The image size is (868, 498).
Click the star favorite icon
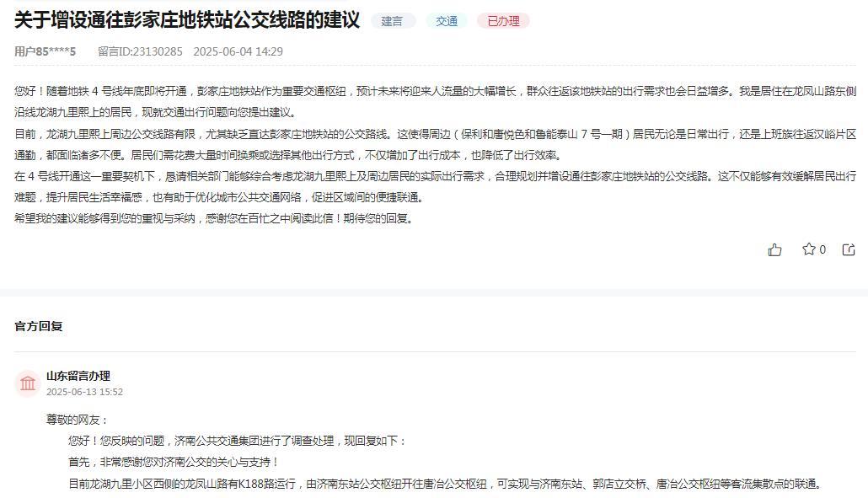pyautogui.click(x=808, y=249)
